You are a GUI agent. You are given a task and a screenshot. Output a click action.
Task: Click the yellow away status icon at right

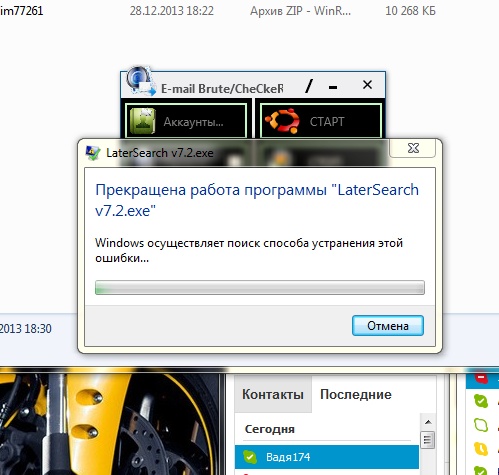[481, 448]
